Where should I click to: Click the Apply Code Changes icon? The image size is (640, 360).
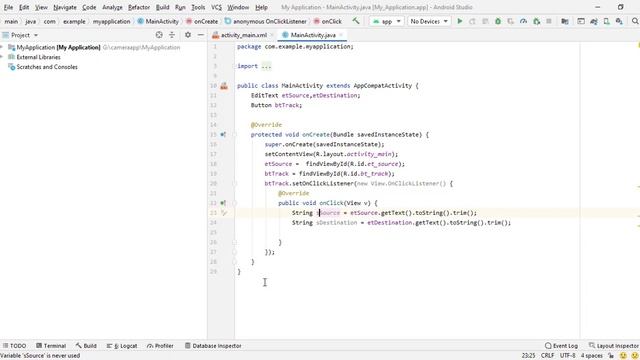485,21
